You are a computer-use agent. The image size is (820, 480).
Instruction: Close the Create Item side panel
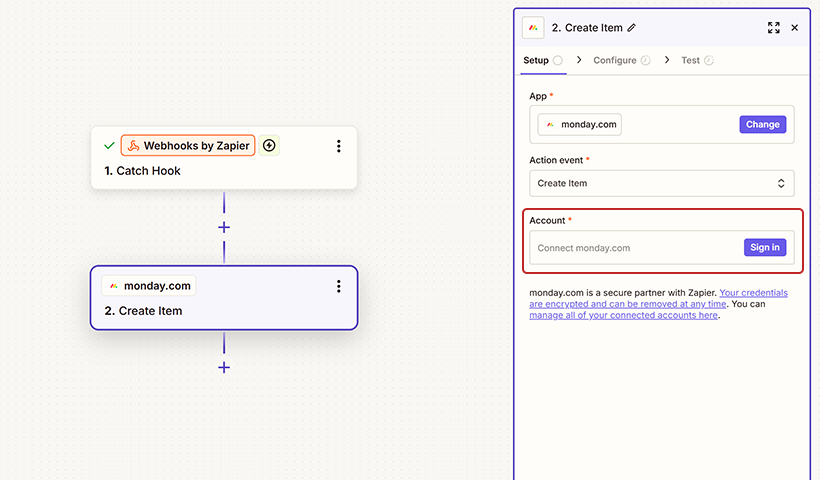[x=795, y=28]
